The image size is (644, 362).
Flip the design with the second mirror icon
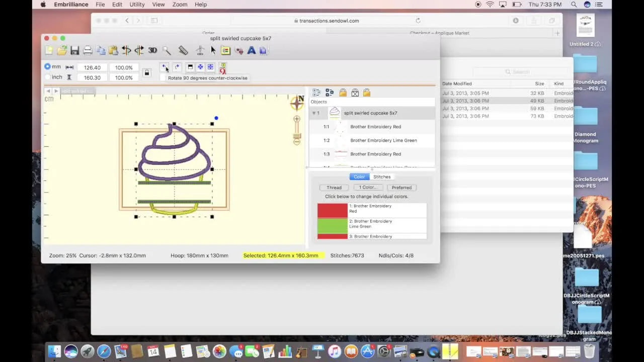(139, 50)
